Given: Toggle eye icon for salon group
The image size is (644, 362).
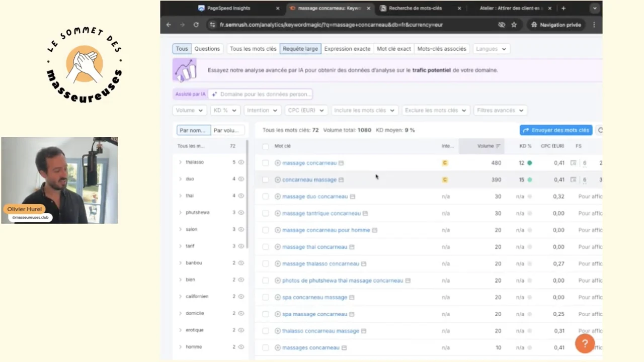Looking at the screenshot, I should [x=241, y=229].
